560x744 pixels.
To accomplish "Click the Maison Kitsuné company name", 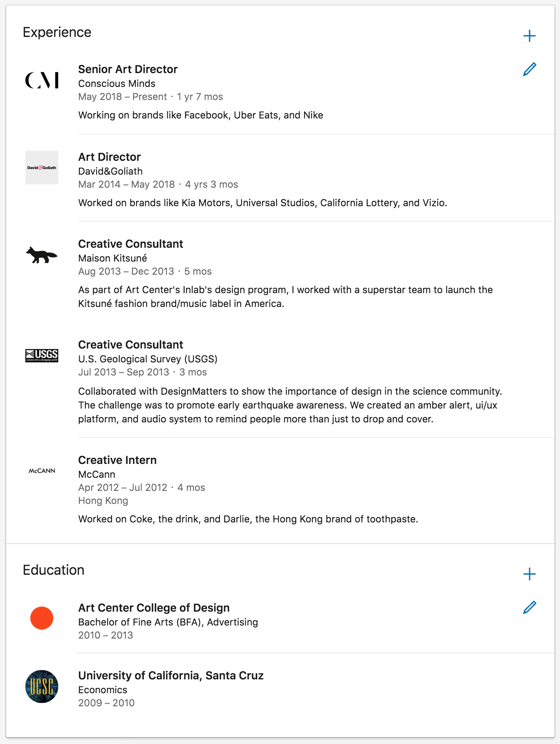I will coord(112,258).
